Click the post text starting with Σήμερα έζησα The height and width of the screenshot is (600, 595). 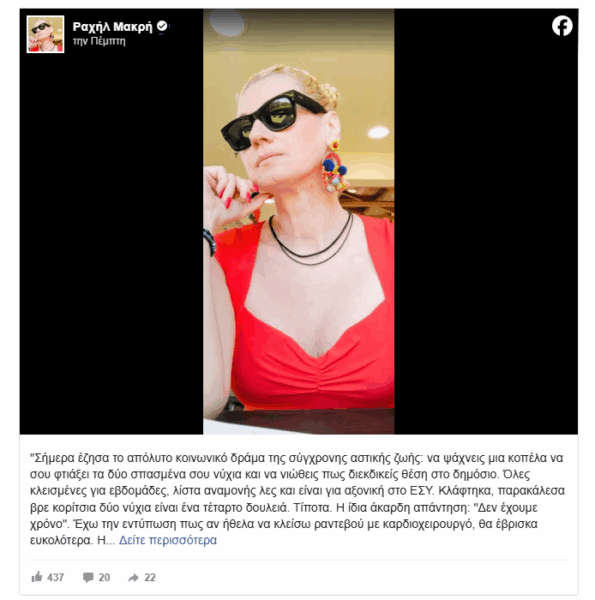point(297,499)
